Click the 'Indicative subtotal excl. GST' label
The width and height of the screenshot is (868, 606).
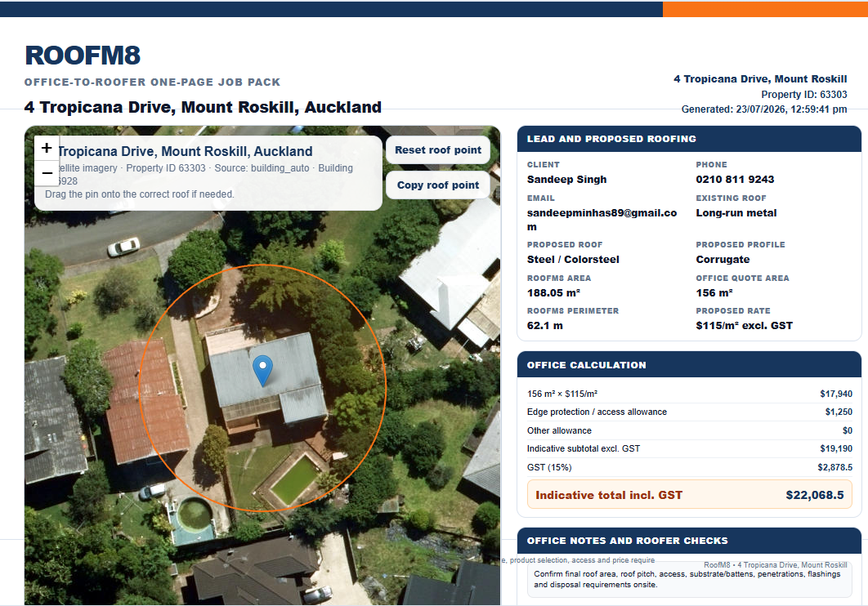(x=583, y=448)
